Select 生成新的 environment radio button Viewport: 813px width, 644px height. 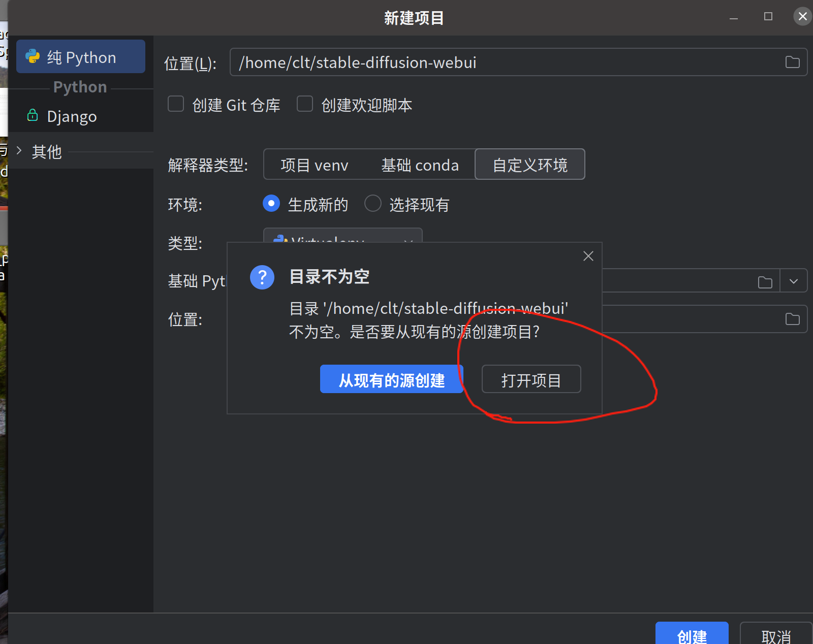pos(271,203)
